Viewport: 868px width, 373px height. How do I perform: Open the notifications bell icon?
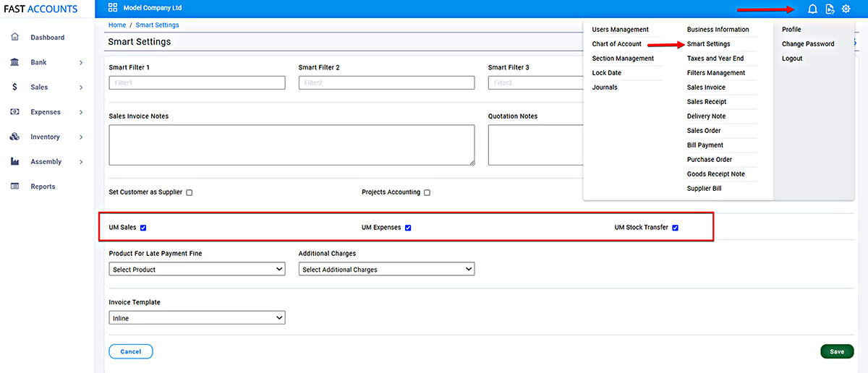point(812,9)
